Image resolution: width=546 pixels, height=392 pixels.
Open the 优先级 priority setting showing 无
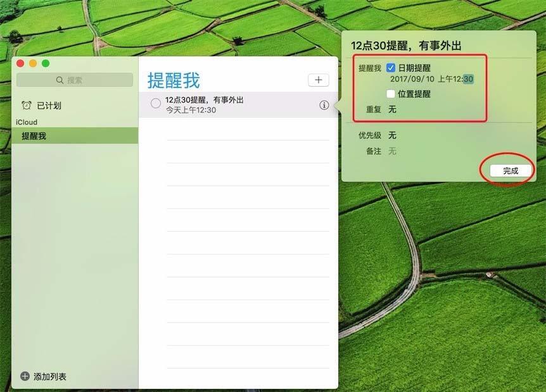coord(392,135)
